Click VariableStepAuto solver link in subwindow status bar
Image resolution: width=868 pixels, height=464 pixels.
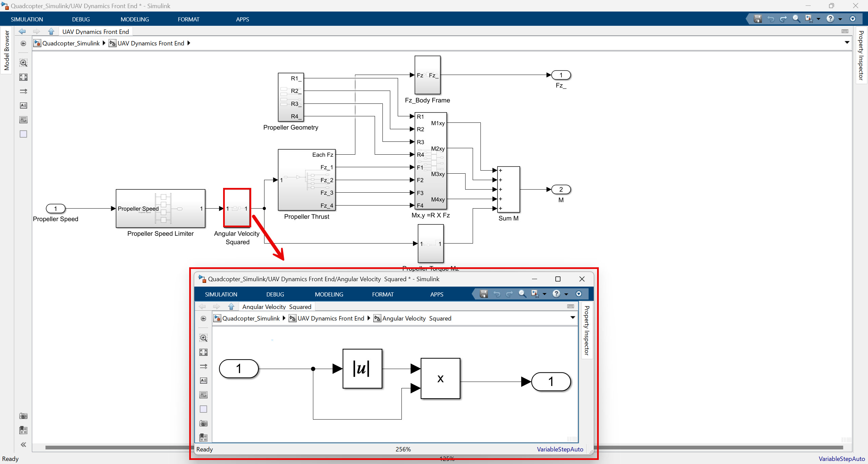[x=560, y=449]
